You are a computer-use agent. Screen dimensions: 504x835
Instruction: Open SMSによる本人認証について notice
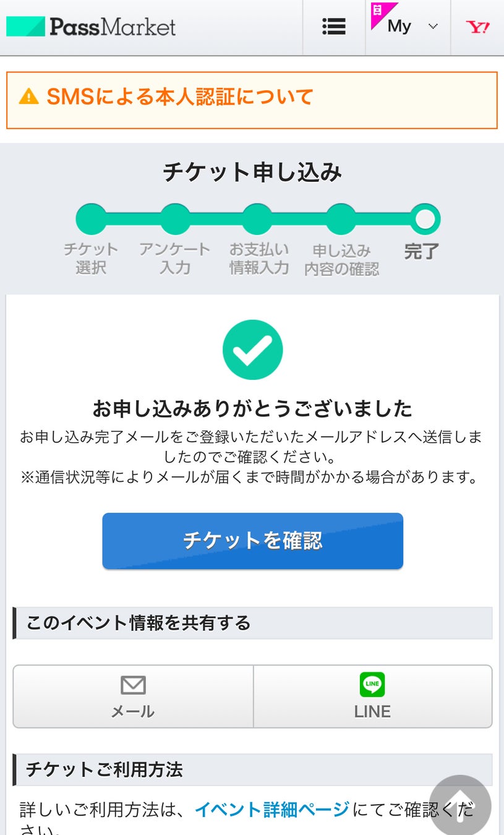click(x=179, y=97)
